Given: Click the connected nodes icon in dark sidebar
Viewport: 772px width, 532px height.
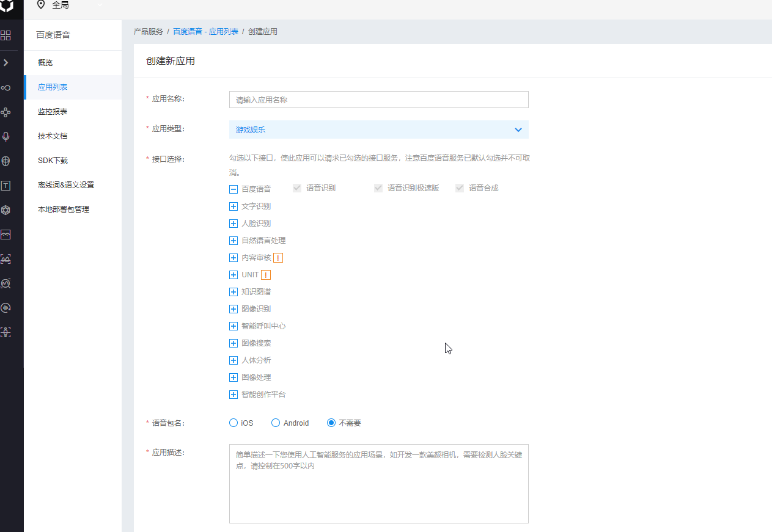Looking at the screenshot, I should pos(6,112).
